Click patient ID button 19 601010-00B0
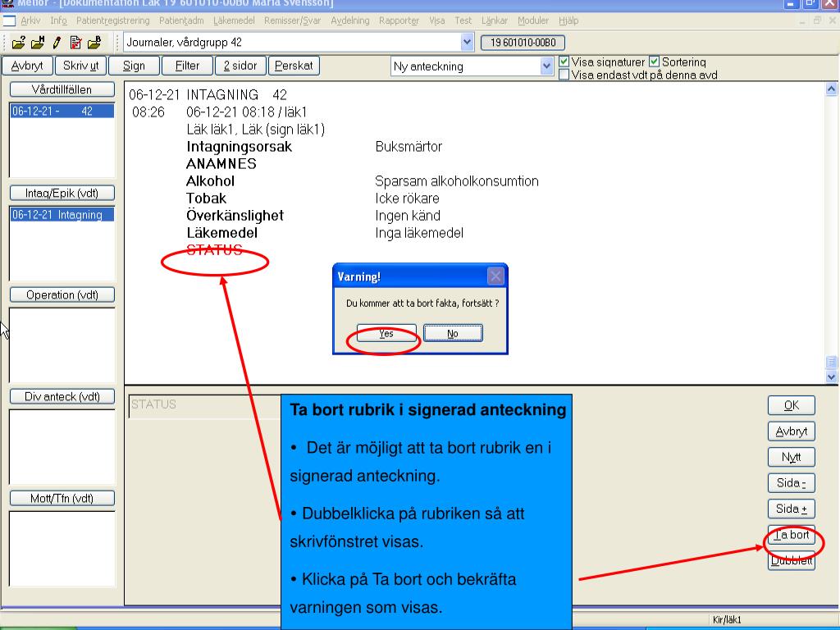Image resolution: width=840 pixels, height=630 pixels. pos(523,43)
